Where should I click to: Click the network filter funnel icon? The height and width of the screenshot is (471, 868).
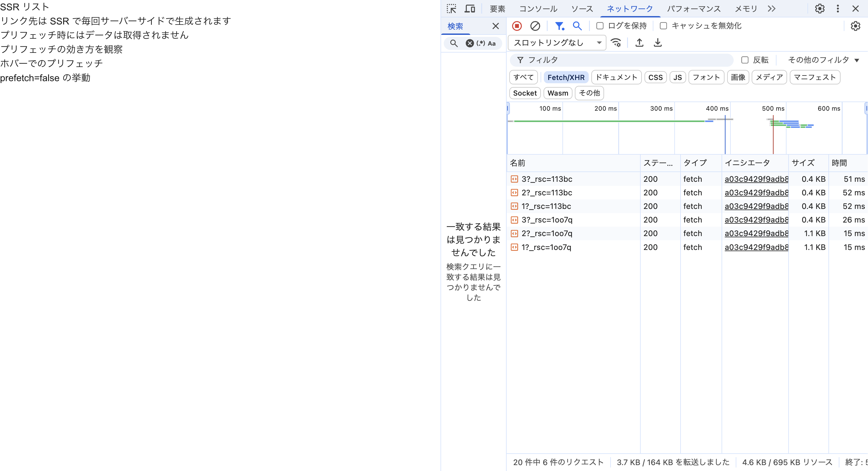pos(559,26)
